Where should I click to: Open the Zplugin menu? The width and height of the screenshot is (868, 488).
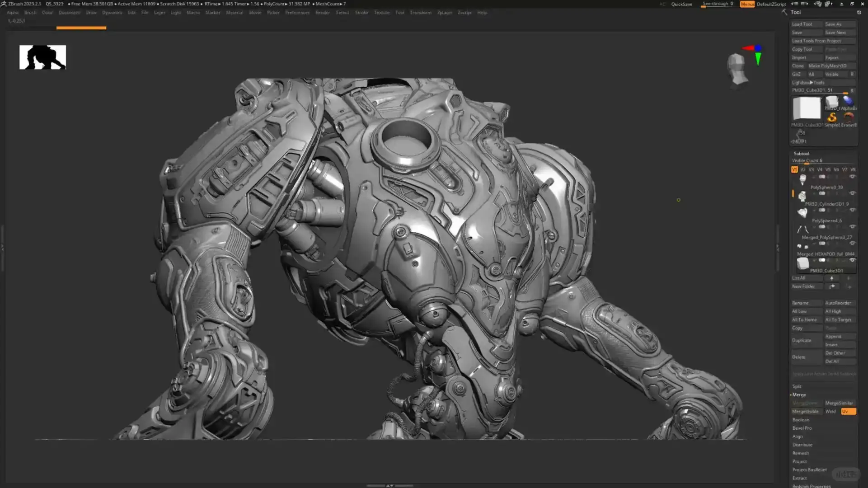point(445,13)
